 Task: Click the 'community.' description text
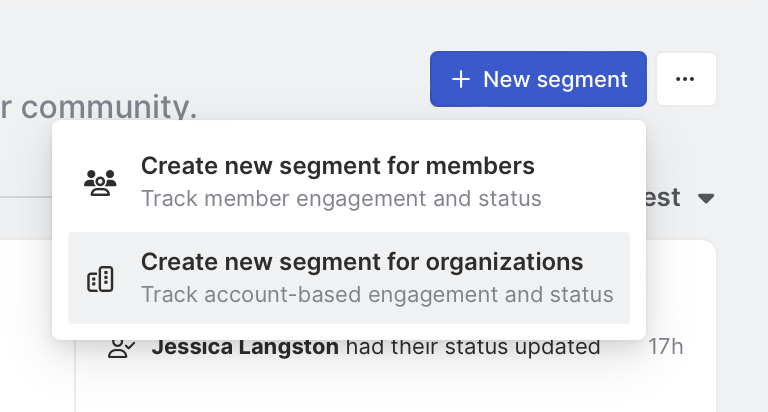(100, 106)
